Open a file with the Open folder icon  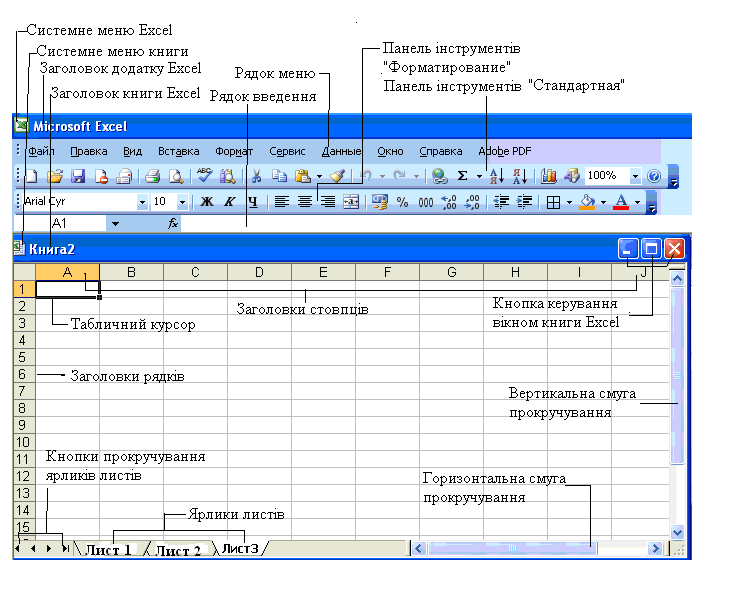(55, 176)
